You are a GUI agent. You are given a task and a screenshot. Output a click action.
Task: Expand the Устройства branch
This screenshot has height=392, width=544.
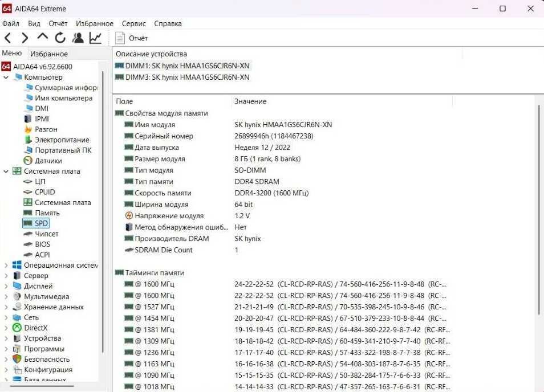click(6, 338)
